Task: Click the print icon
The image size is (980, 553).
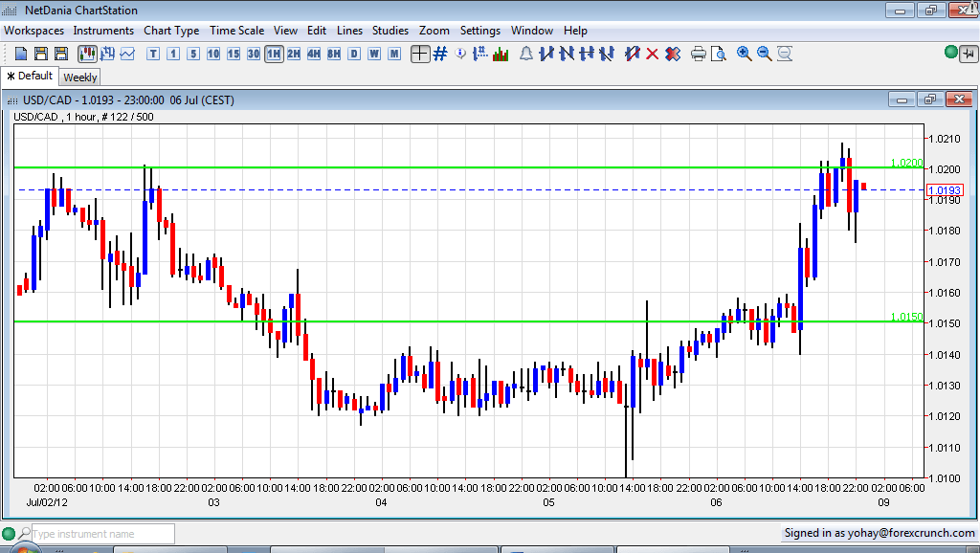Action: (x=698, y=54)
